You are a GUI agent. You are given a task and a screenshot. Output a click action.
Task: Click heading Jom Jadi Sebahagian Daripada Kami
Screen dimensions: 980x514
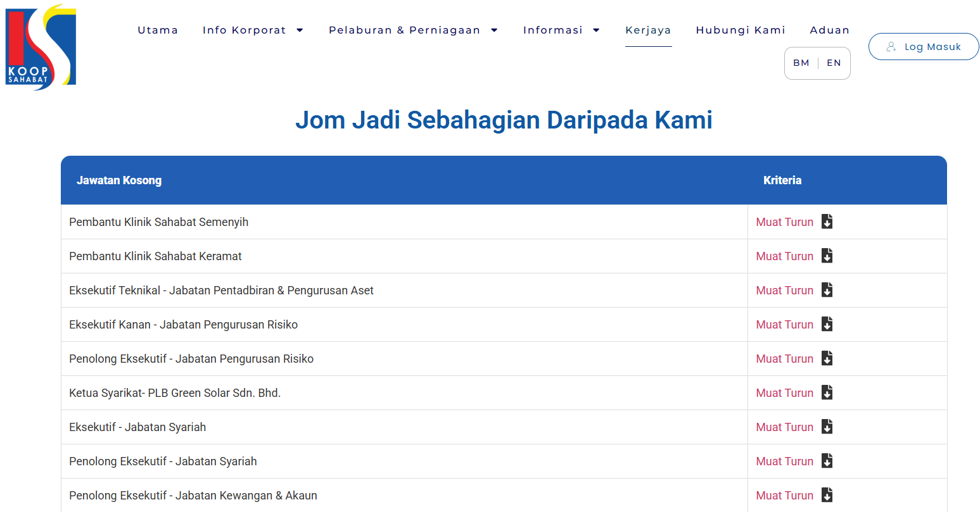(504, 120)
